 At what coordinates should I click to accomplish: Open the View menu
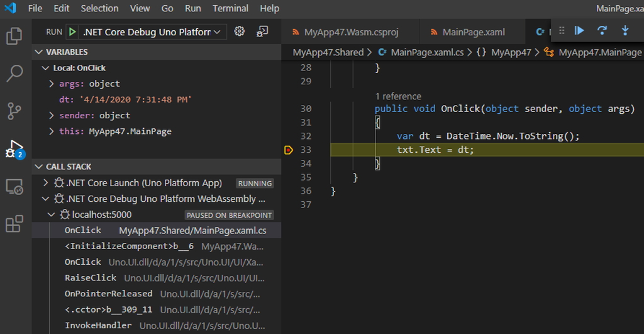tap(140, 8)
